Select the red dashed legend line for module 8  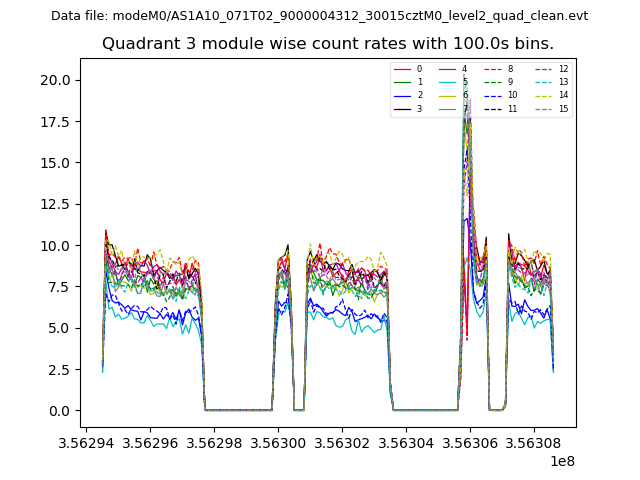point(495,69)
